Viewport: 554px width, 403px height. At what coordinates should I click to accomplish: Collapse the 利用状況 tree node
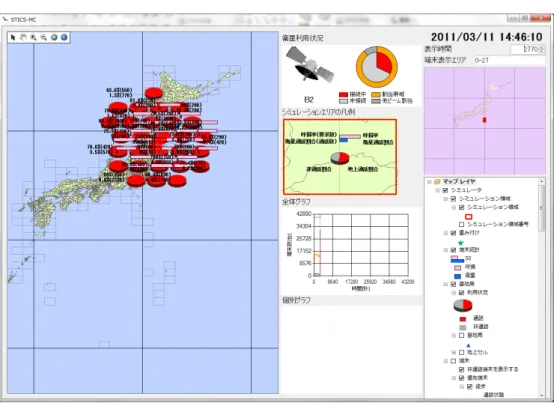[x=454, y=293]
